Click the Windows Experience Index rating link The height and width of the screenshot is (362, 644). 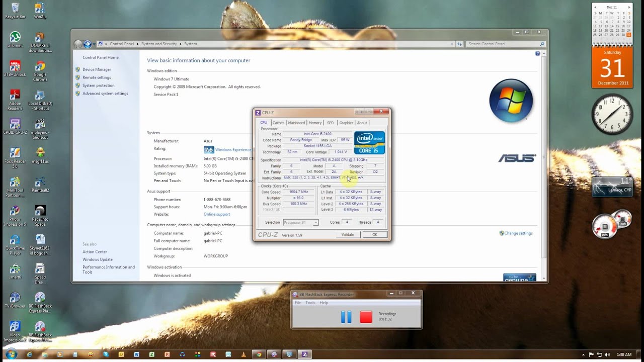point(233,150)
